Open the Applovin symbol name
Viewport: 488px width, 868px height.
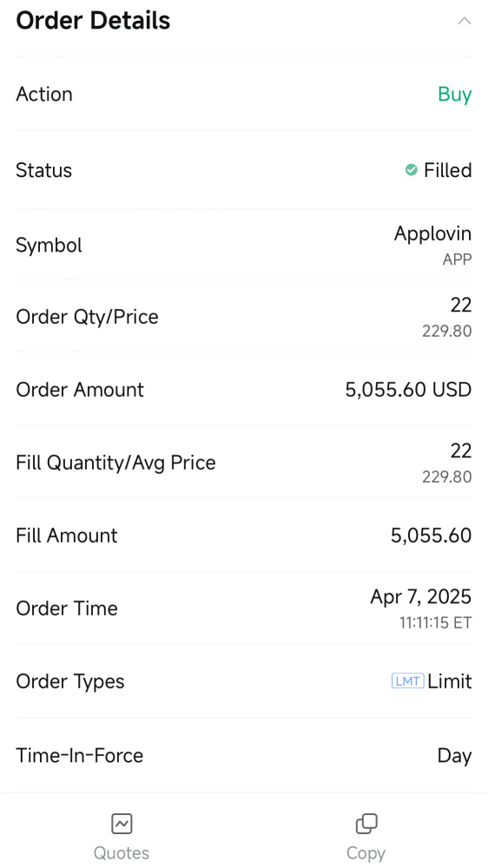(x=432, y=234)
